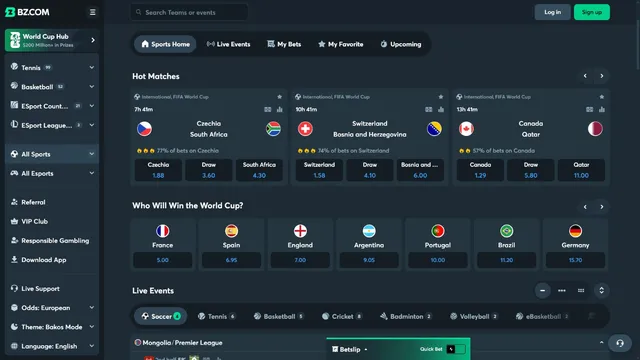Open statistics chart for Czechia match

click(280, 109)
